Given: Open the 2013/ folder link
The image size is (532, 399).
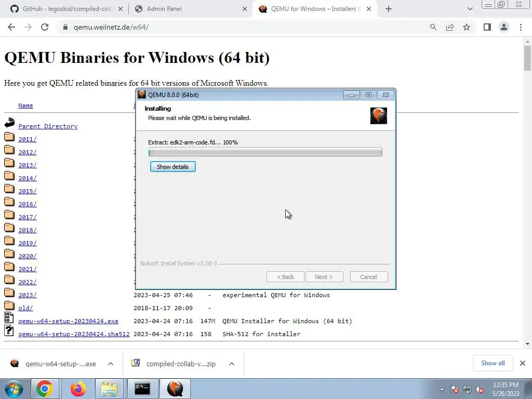Looking at the screenshot, I should [28, 165].
